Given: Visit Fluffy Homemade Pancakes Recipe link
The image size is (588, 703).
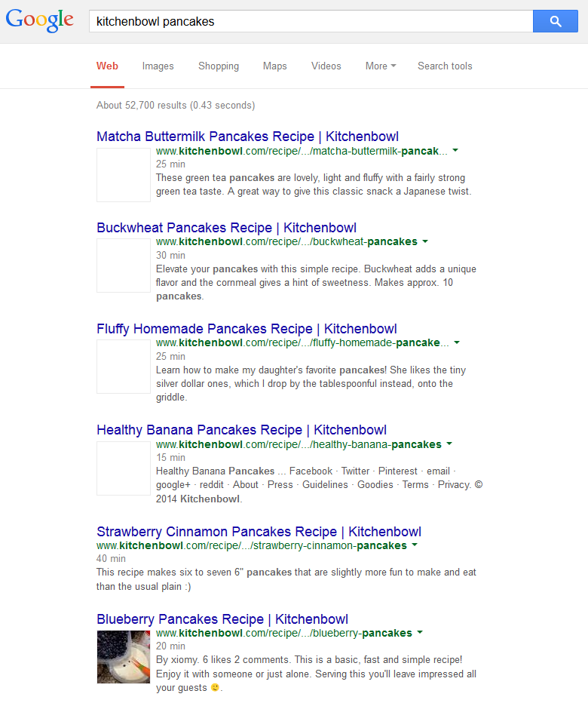Looking at the screenshot, I should pos(247,329).
